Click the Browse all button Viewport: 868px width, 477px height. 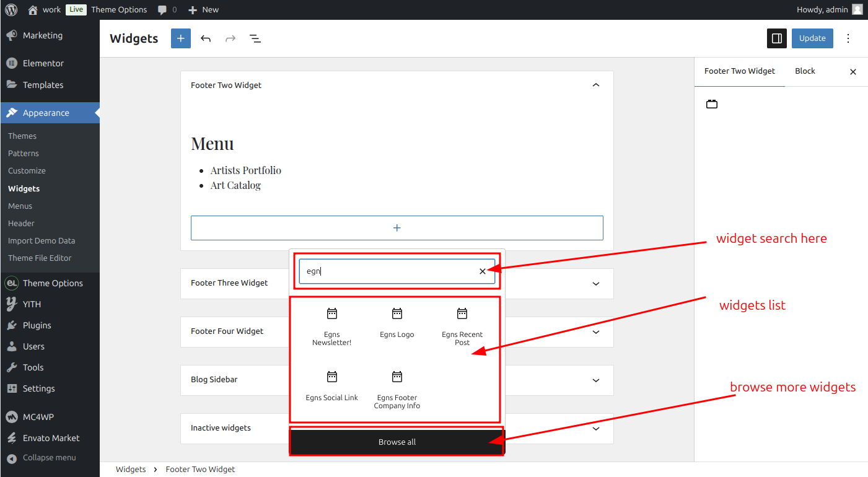pos(397,442)
